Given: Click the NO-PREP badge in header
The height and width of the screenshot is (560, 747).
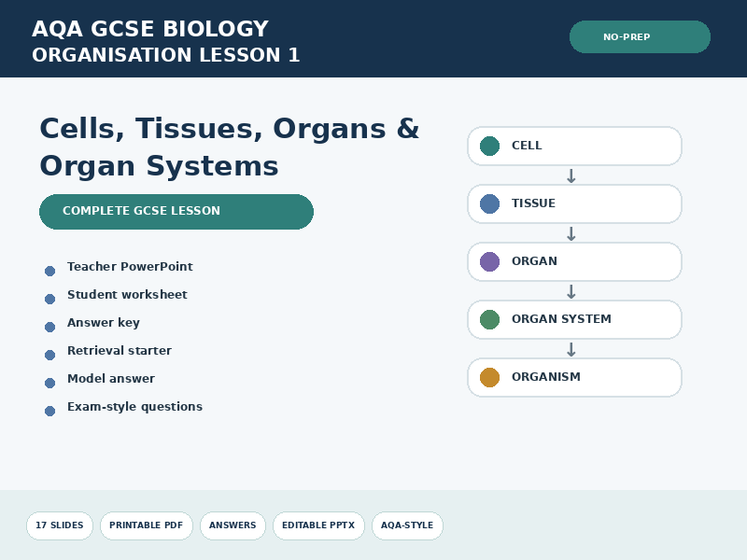Looking at the screenshot, I should pos(640,36).
